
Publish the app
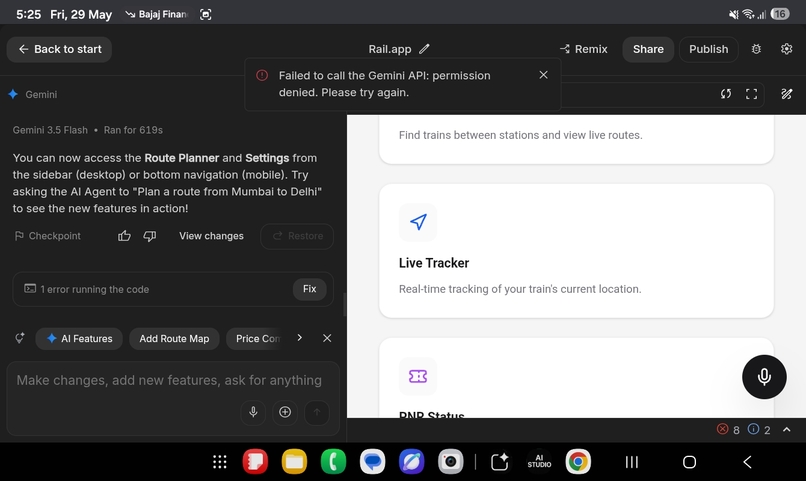pyautogui.click(x=708, y=49)
